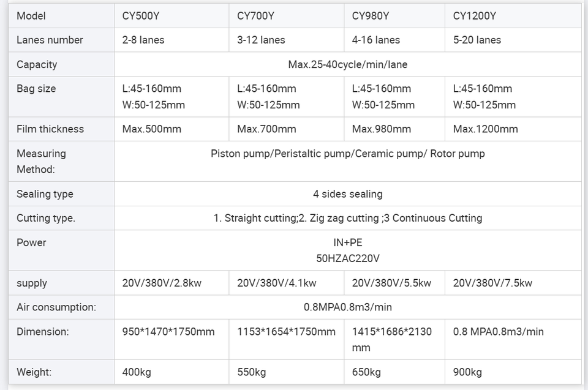Click the "Air consumption:" row label
The width and height of the screenshot is (588, 390).
point(56,307)
